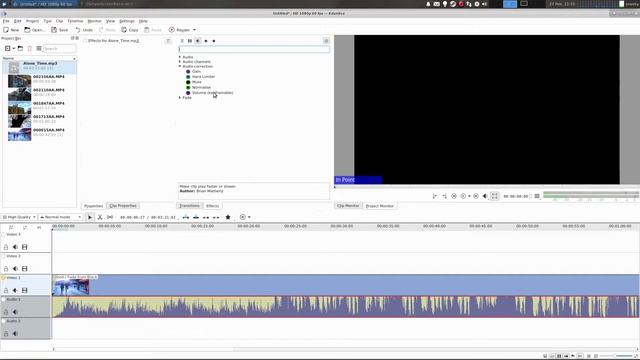Click the Open toolbar button
640x360 pixels.
[34, 30]
